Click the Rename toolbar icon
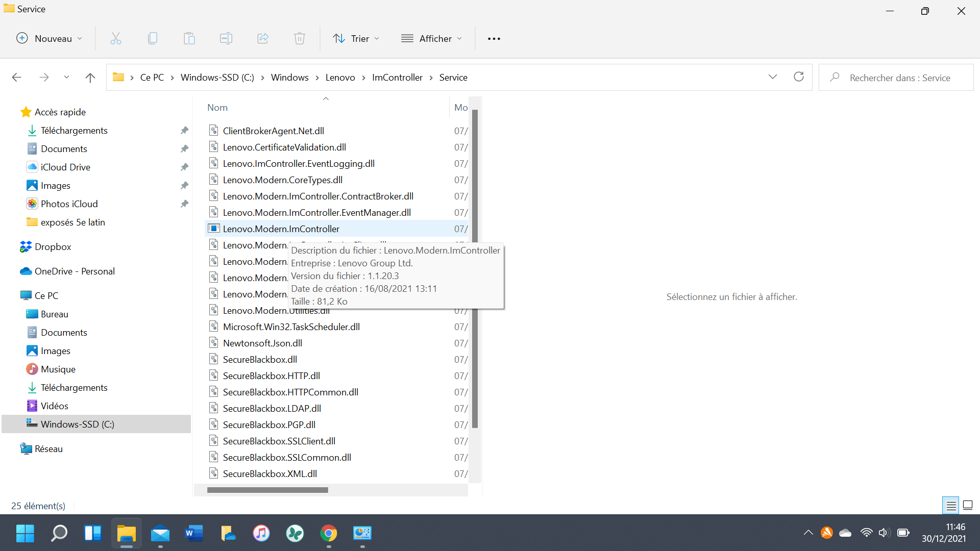The width and height of the screenshot is (980, 551). pyautogui.click(x=226, y=39)
